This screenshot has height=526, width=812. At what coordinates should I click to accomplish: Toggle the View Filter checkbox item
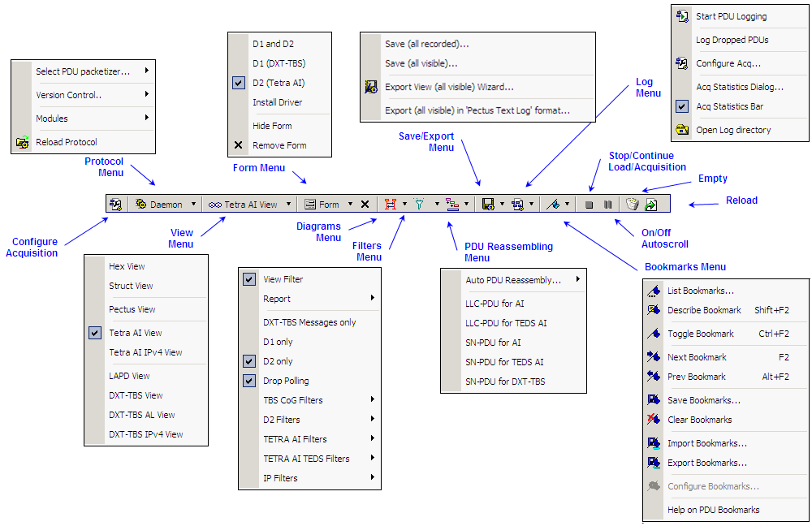click(x=283, y=279)
